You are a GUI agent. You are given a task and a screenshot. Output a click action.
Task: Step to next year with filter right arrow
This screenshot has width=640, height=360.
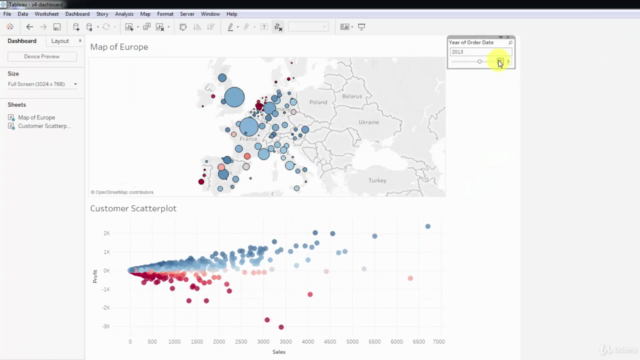coord(509,61)
